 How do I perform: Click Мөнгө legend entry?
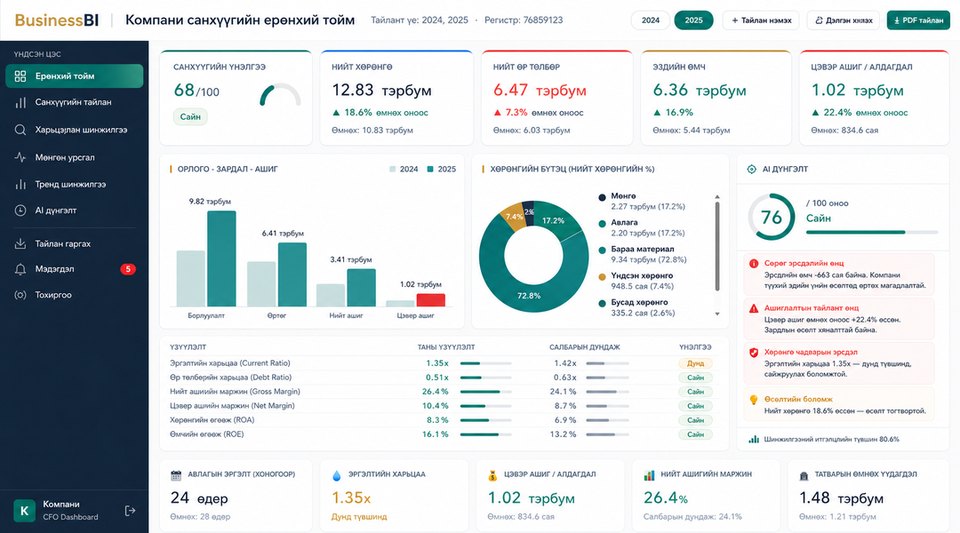[642, 201]
